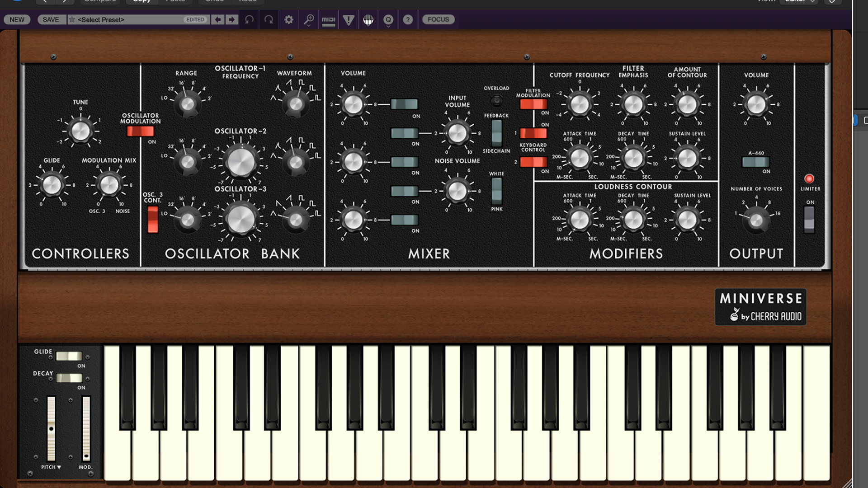Viewport: 868px width, 488px height.
Task: Mark preset as favorite with star
Action: point(72,19)
